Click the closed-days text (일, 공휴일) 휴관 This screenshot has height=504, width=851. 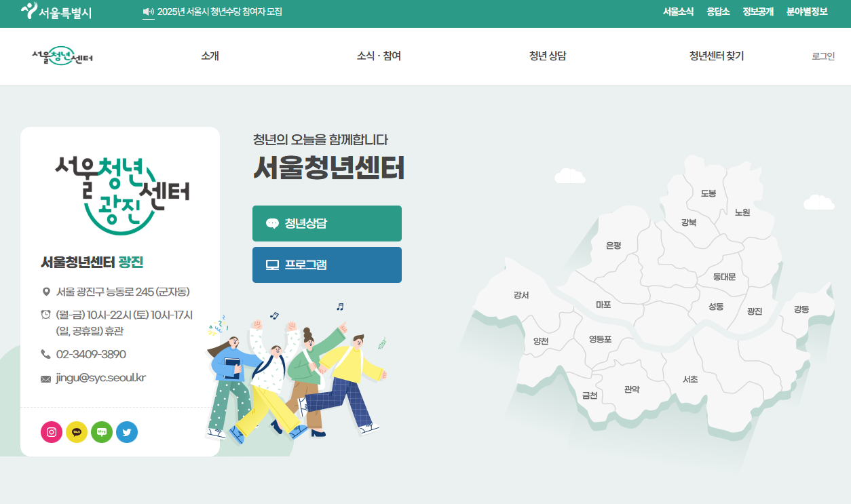pos(90,331)
